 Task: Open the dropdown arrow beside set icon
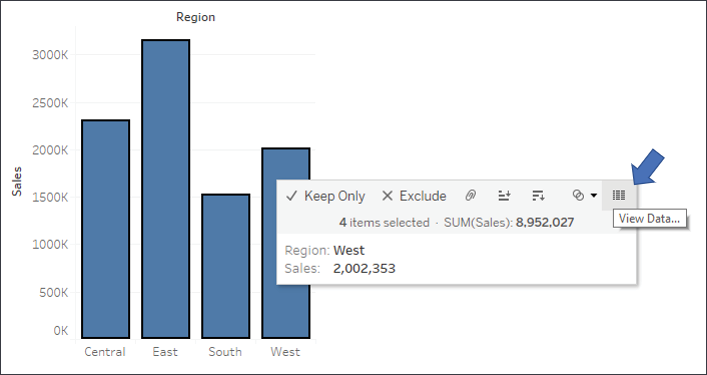(593, 196)
